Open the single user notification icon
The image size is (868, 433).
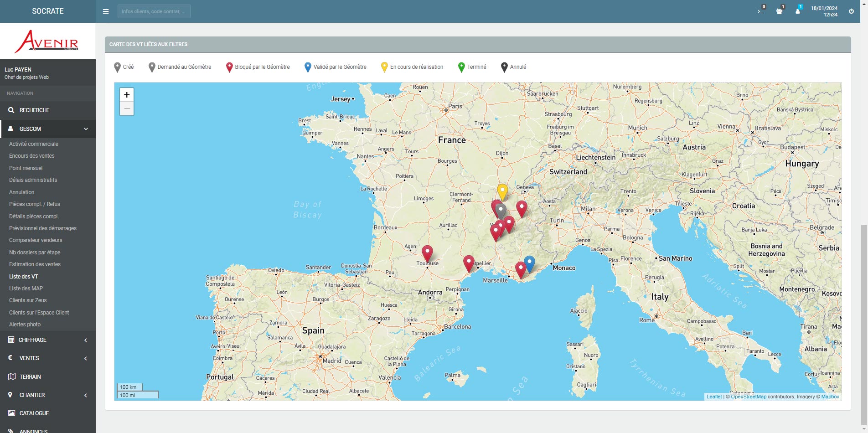[797, 11]
